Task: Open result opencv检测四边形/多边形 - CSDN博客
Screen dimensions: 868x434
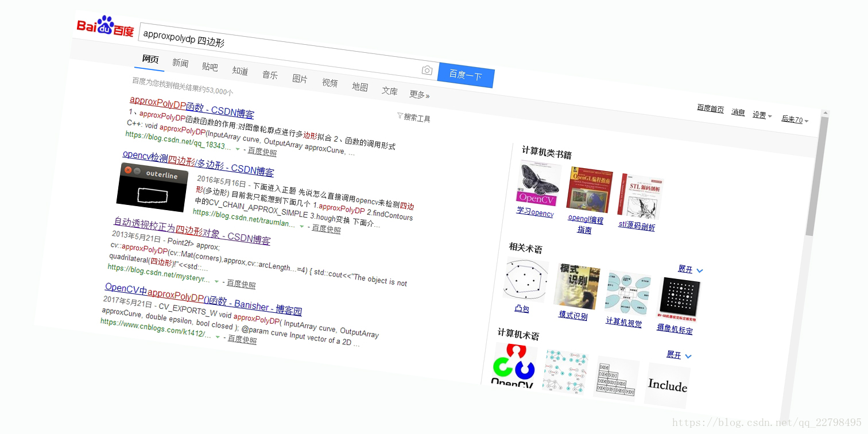Action: (x=199, y=163)
